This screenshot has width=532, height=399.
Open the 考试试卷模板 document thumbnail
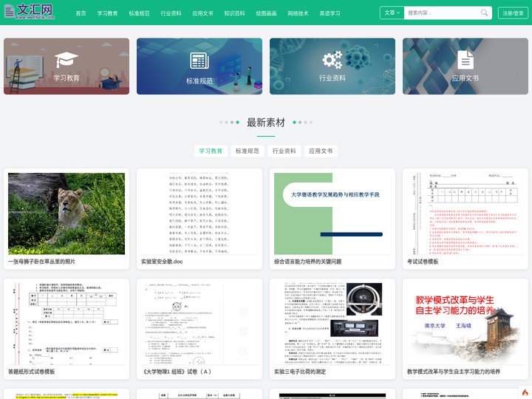point(465,214)
